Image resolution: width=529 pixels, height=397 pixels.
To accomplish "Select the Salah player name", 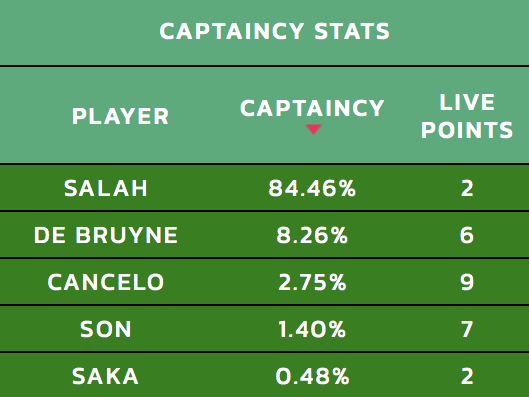I will point(106,188).
